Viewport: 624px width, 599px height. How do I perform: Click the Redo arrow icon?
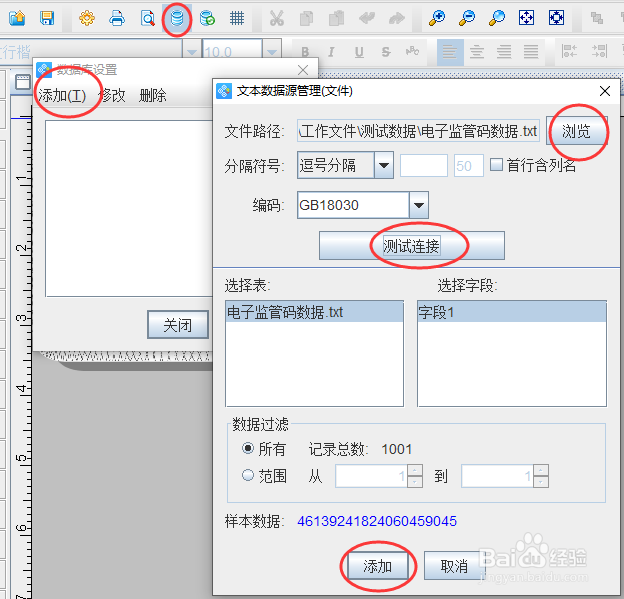click(397, 18)
